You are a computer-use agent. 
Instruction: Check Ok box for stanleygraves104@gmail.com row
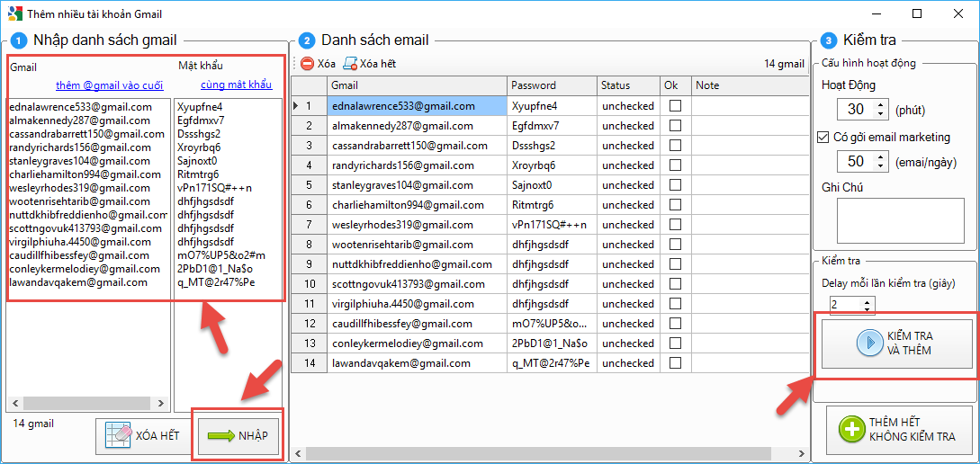point(675,185)
